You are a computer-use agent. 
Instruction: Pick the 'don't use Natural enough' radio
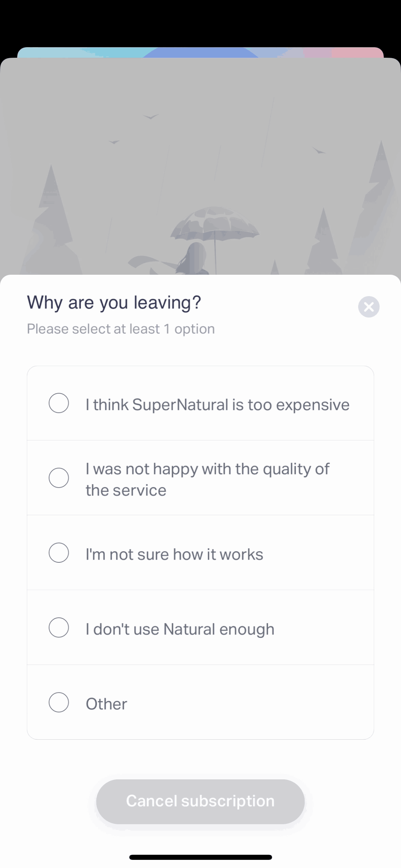pyautogui.click(x=59, y=627)
